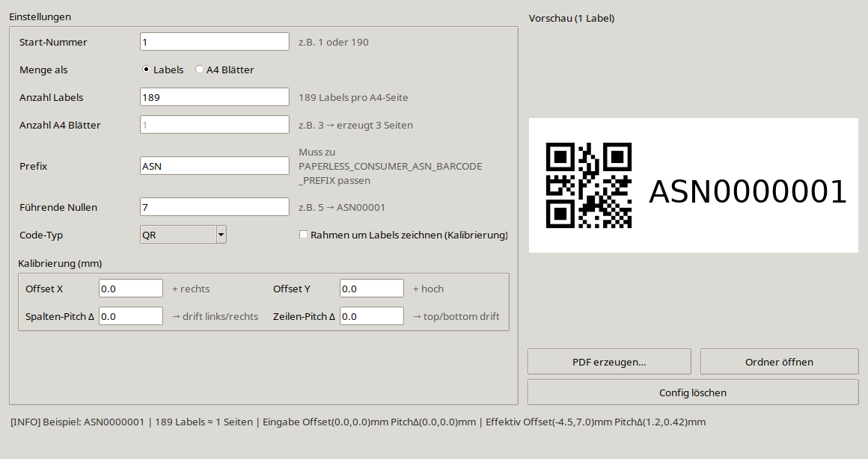
Task: Focus the Offset X input field
Action: pyautogui.click(x=131, y=288)
